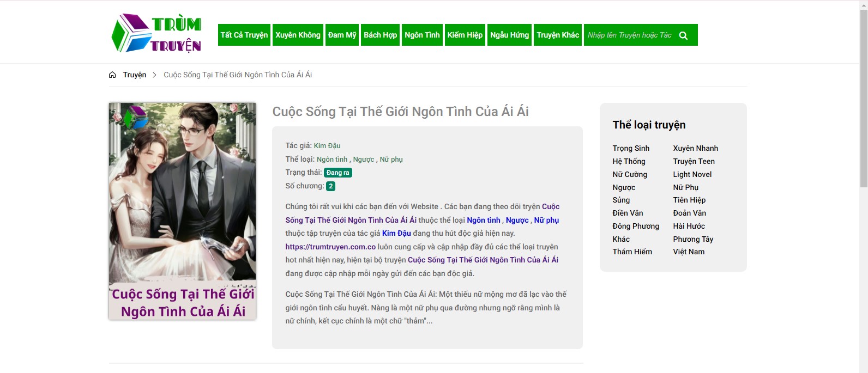Open Light Novel genre in sidebar
This screenshot has width=868, height=373.
point(692,174)
